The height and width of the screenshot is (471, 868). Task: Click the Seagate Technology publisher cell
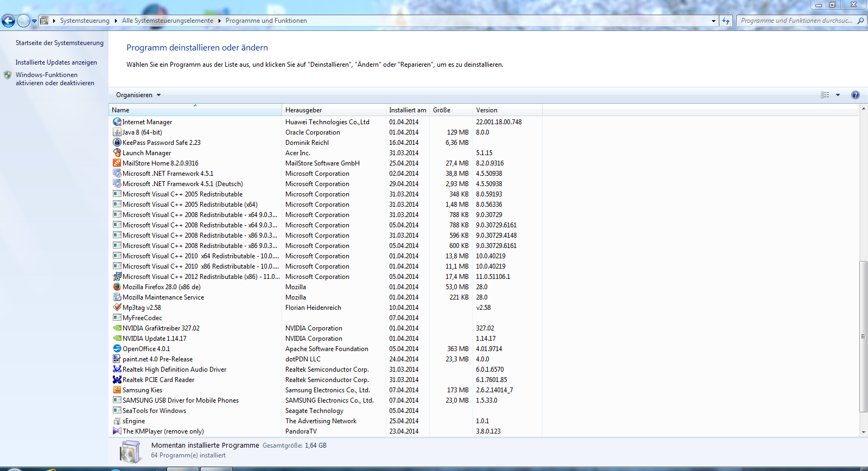coord(314,411)
